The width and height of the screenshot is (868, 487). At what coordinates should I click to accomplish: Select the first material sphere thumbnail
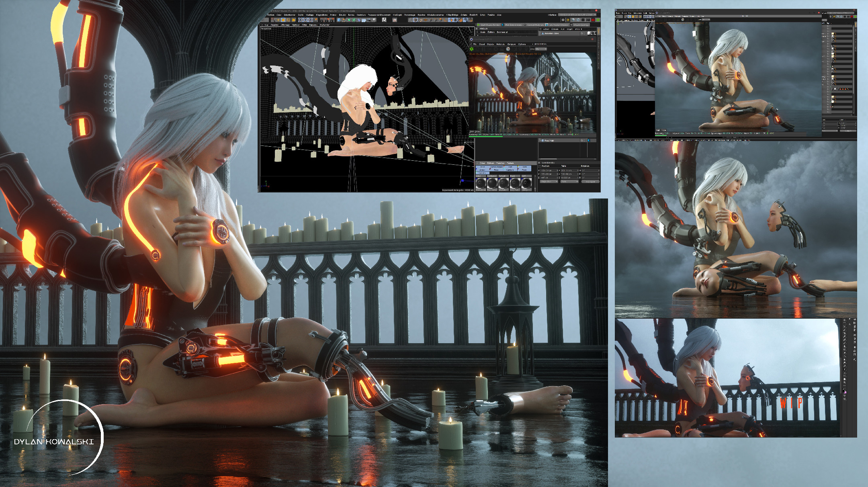coord(481,183)
